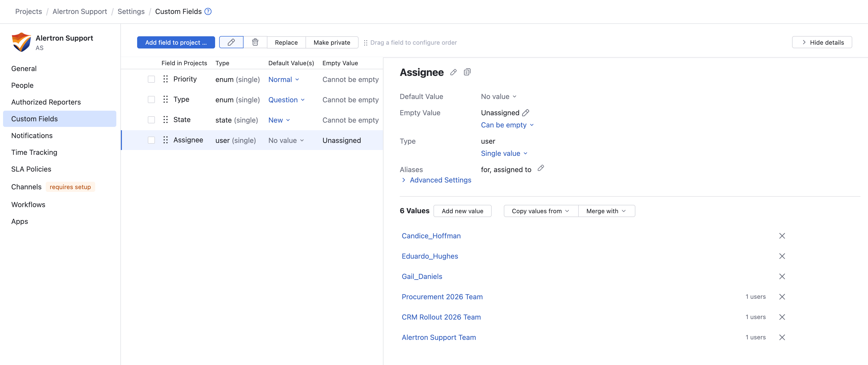Screen dimensions: 868x365
Task: Select the Priority field name
Action: point(185,79)
